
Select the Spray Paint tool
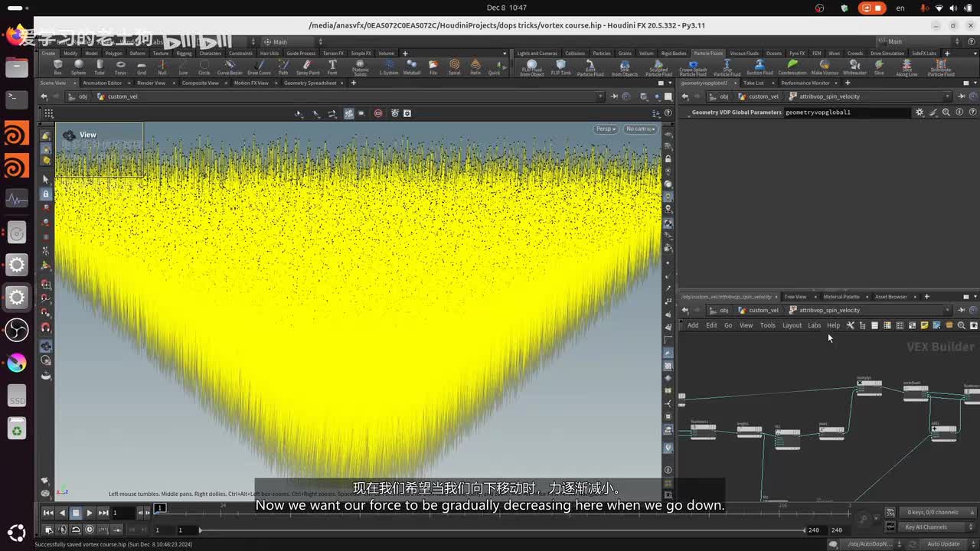308,67
